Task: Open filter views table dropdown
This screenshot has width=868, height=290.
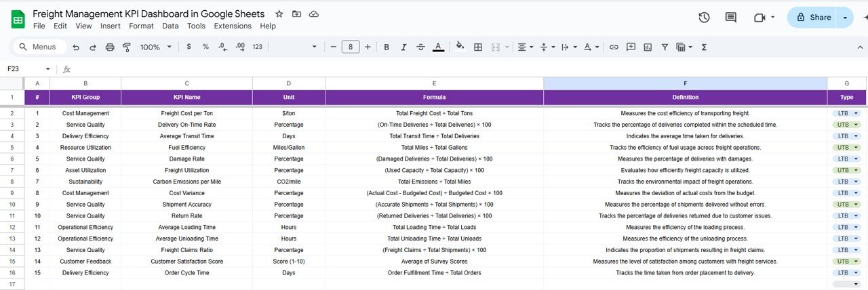Action: coord(684,47)
